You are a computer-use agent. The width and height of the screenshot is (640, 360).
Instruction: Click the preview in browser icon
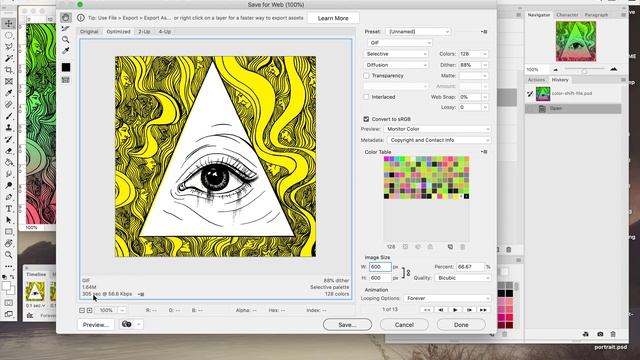click(127, 324)
